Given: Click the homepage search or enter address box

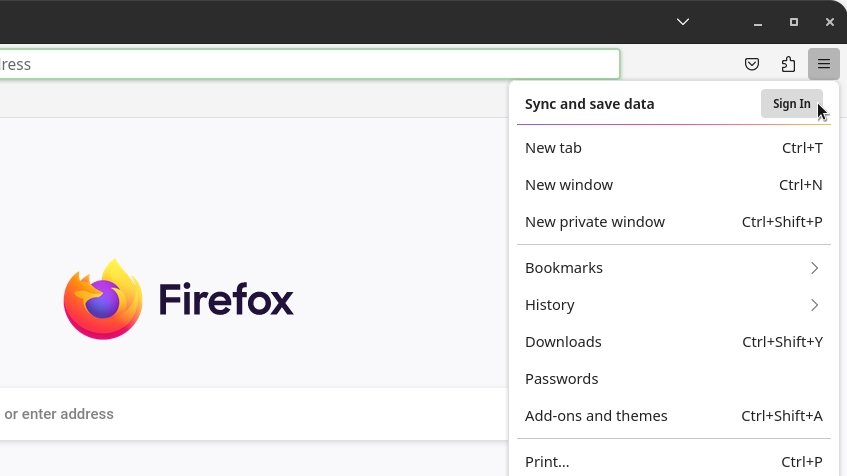Looking at the screenshot, I should (x=254, y=414).
